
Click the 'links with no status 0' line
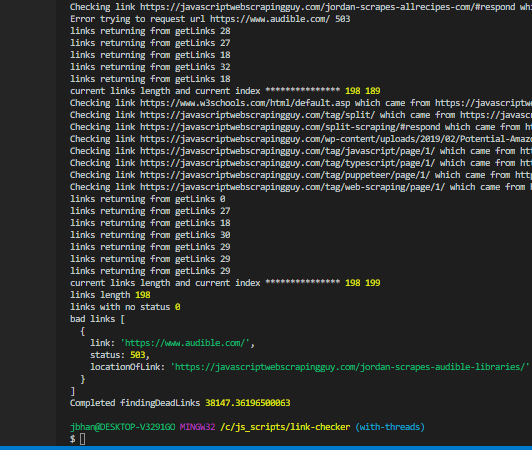click(125, 307)
